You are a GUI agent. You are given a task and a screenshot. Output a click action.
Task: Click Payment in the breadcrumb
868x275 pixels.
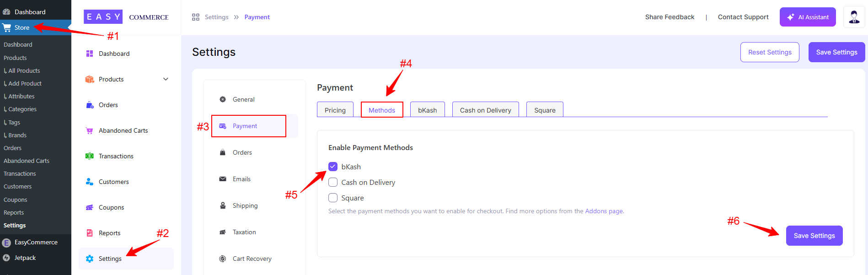click(x=257, y=17)
